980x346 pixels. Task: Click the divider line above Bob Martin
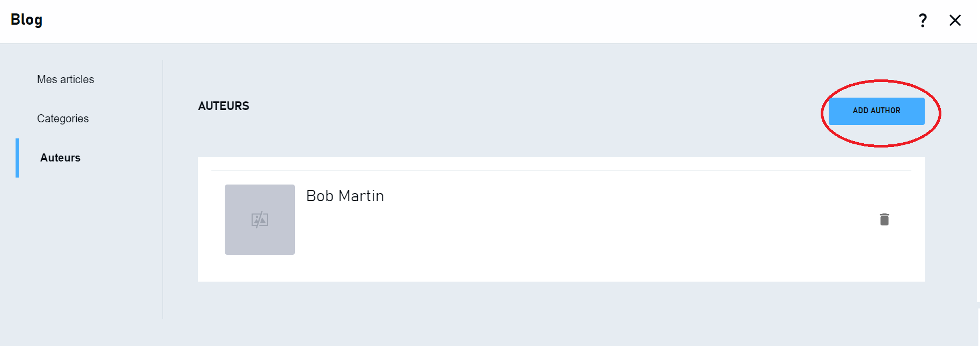(561, 171)
